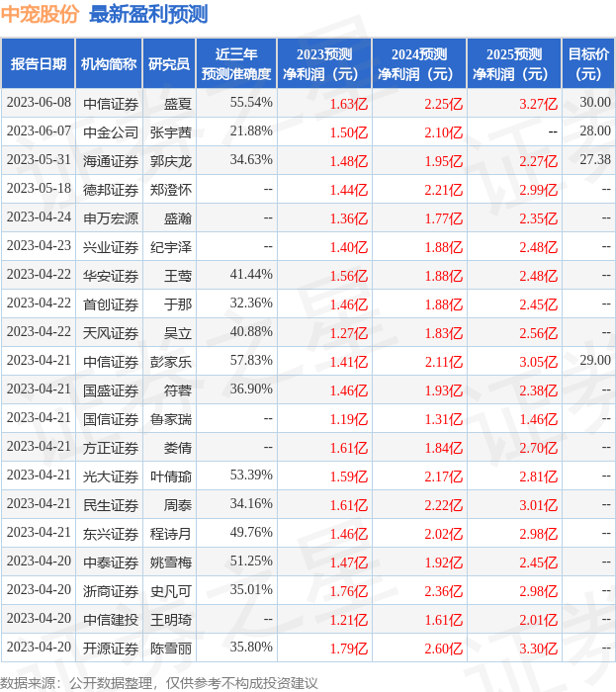Click the 中宠股份 title text
Image resolution: width=616 pixels, height=692 pixels.
(x=40, y=14)
